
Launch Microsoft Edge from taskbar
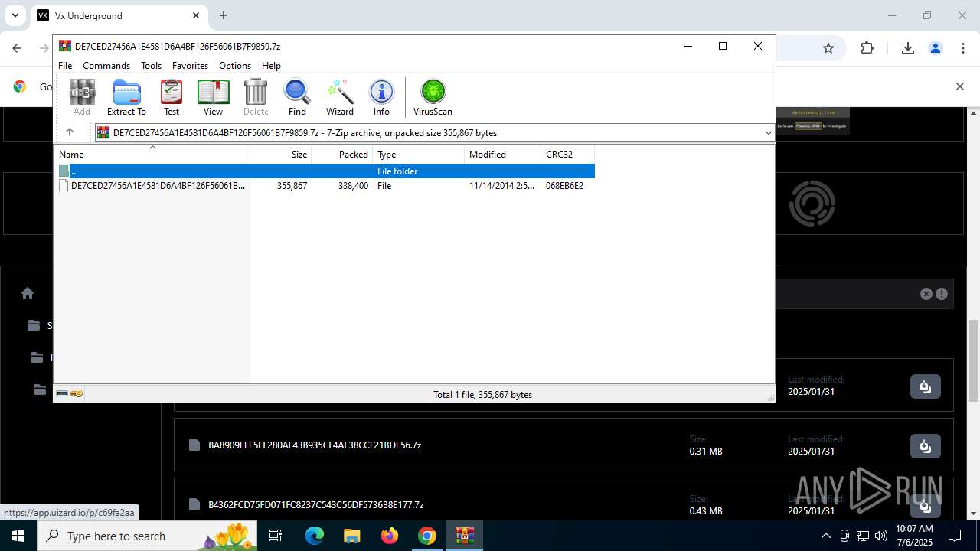pyautogui.click(x=315, y=536)
